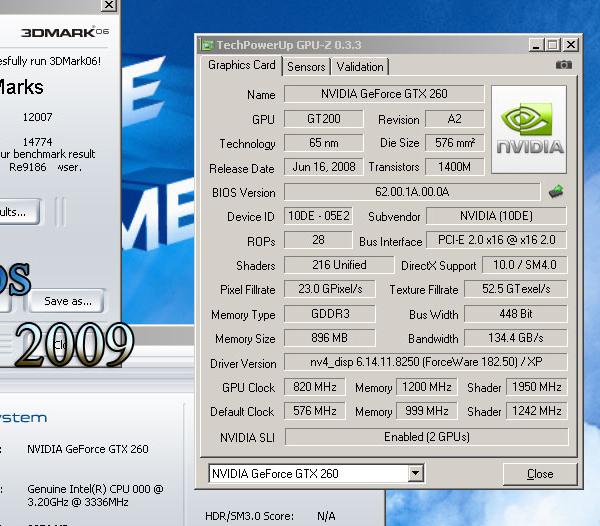
Task: Click the Default Clock value 576 MHz
Action: [315, 411]
